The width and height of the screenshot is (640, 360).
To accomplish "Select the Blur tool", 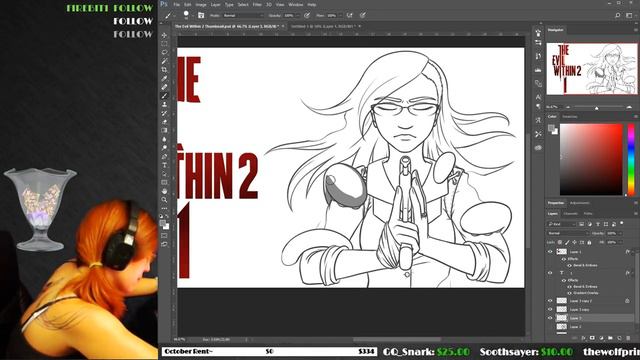I will 164,139.
